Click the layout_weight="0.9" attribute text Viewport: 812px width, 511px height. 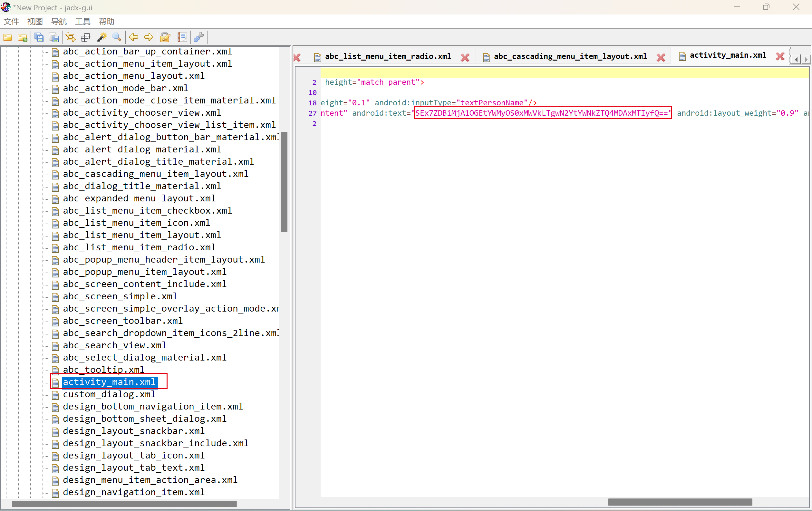pyautogui.click(x=738, y=113)
